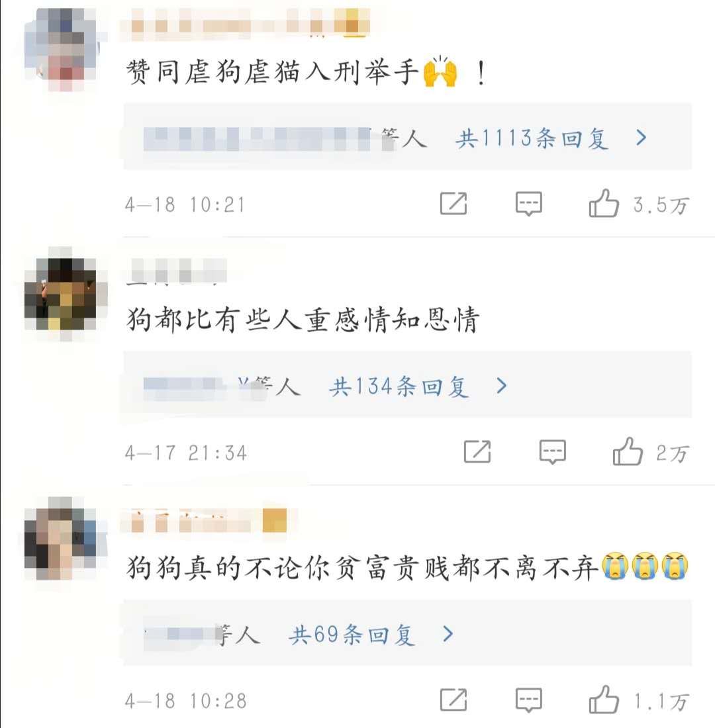
Task: Like the comment with 3.5万 likes
Action: coord(604,203)
